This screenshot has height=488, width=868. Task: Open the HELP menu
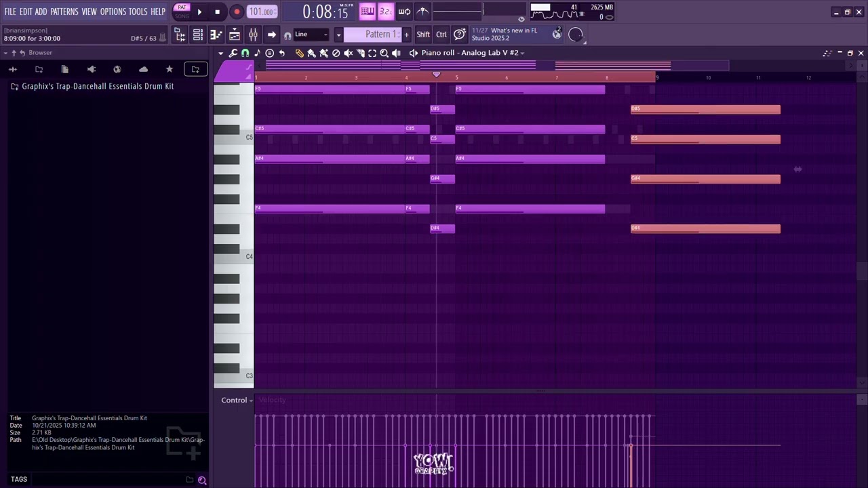[158, 12]
